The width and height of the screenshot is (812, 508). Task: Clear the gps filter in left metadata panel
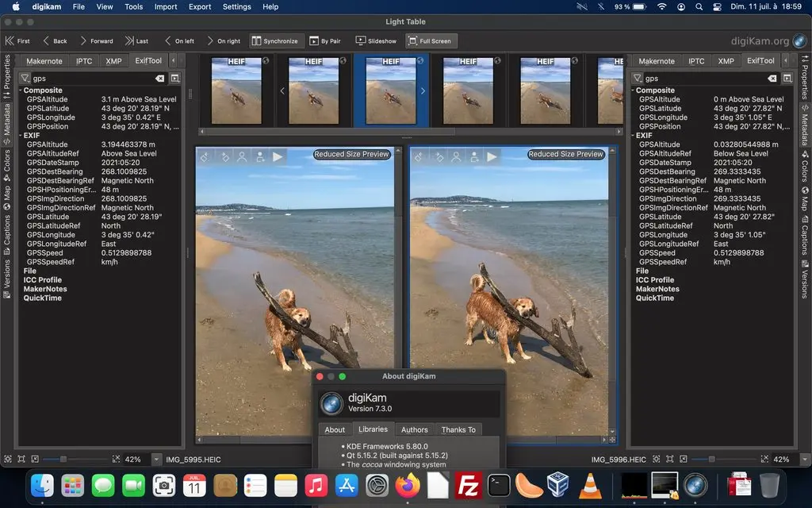coord(159,78)
